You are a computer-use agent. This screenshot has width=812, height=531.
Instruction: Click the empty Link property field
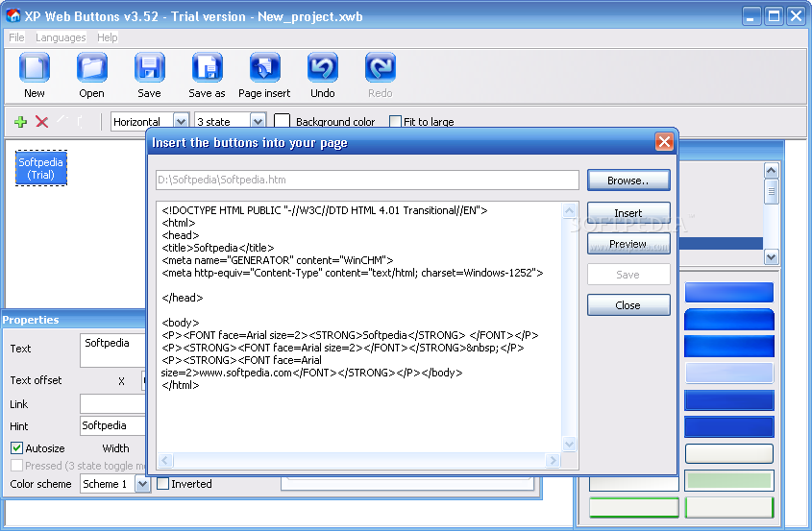[x=112, y=403]
